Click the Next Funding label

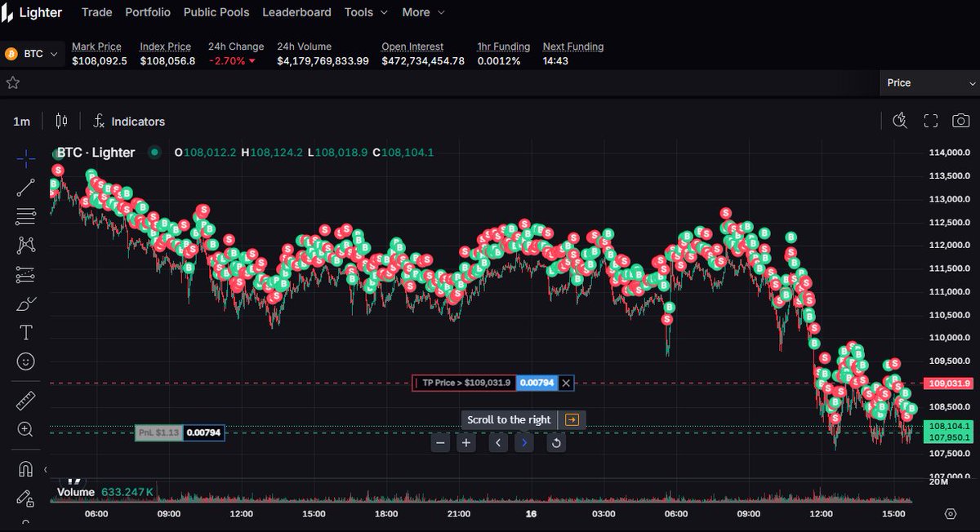(573, 47)
